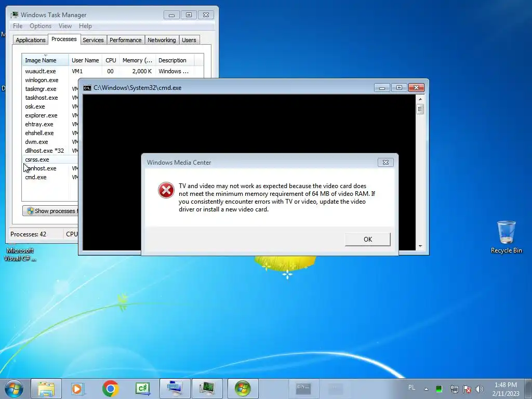The image size is (532, 399).
Task: Open the File menu in Task Manager
Action: [18, 26]
